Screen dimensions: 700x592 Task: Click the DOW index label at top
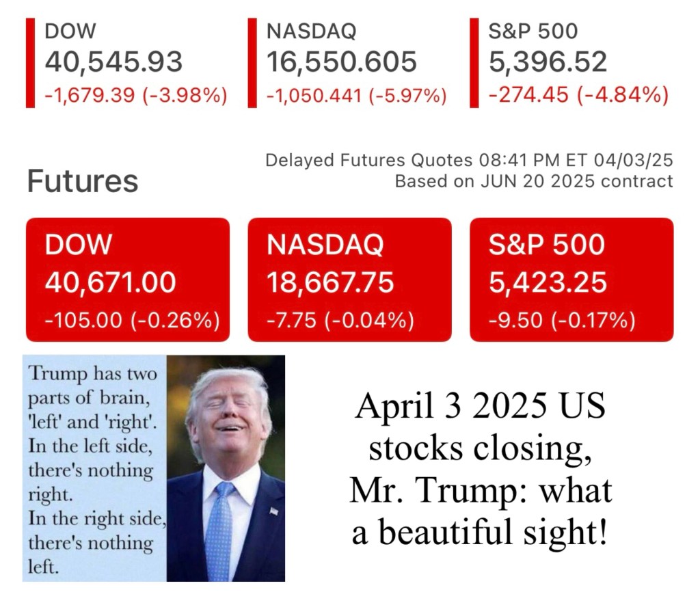pyautogui.click(x=70, y=31)
